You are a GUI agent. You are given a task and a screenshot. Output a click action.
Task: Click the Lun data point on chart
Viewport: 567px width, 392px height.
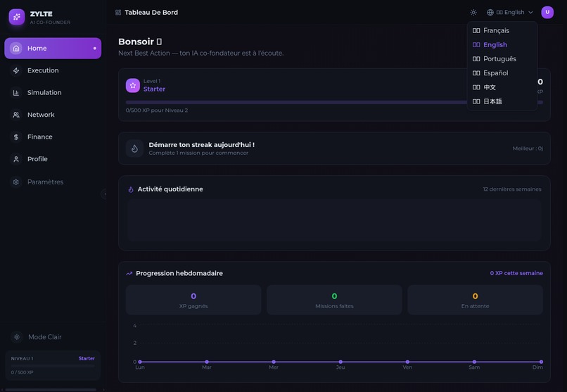click(x=140, y=362)
